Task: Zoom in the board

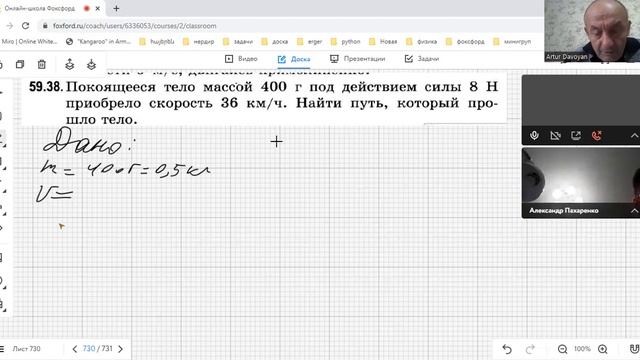Action: pyautogui.click(x=603, y=349)
